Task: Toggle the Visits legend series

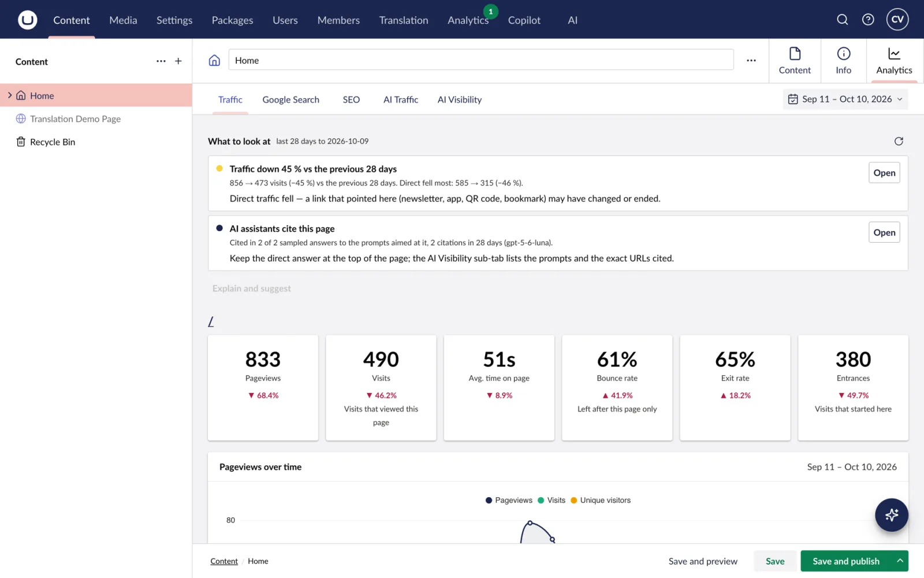Action: pyautogui.click(x=552, y=501)
